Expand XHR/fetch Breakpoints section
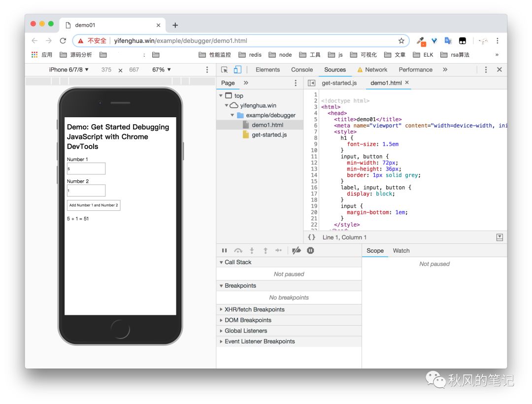 221,310
